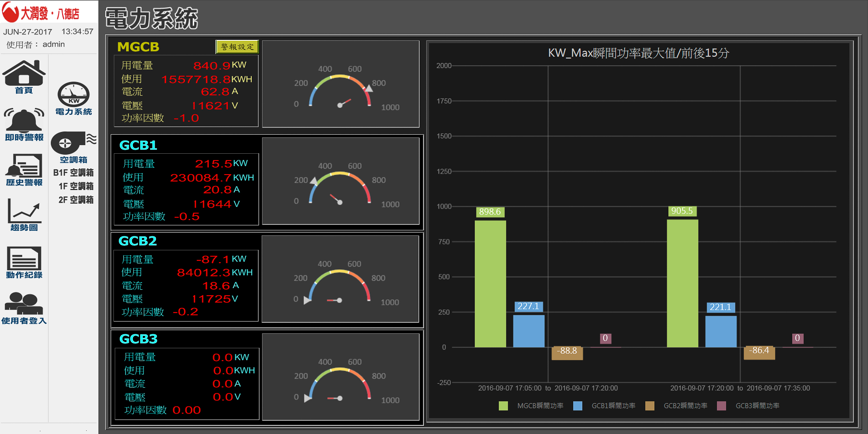
Task: Click MGCB 電壓 value 11621
Action: (x=210, y=106)
